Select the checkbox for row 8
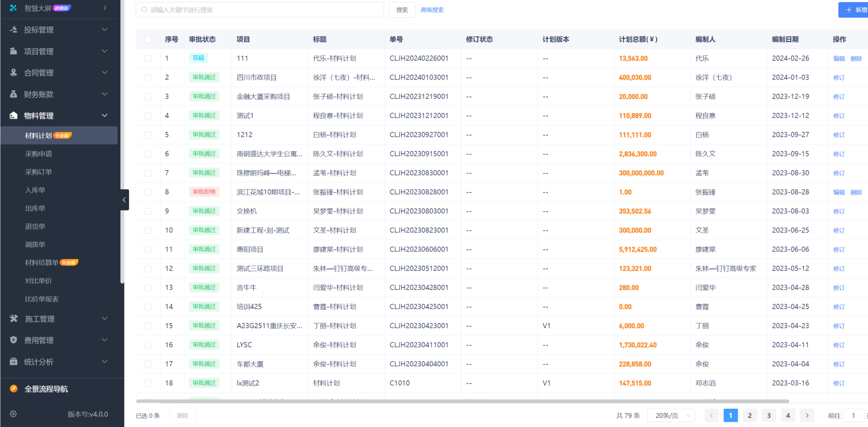The width and height of the screenshot is (868, 427). coord(148,192)
